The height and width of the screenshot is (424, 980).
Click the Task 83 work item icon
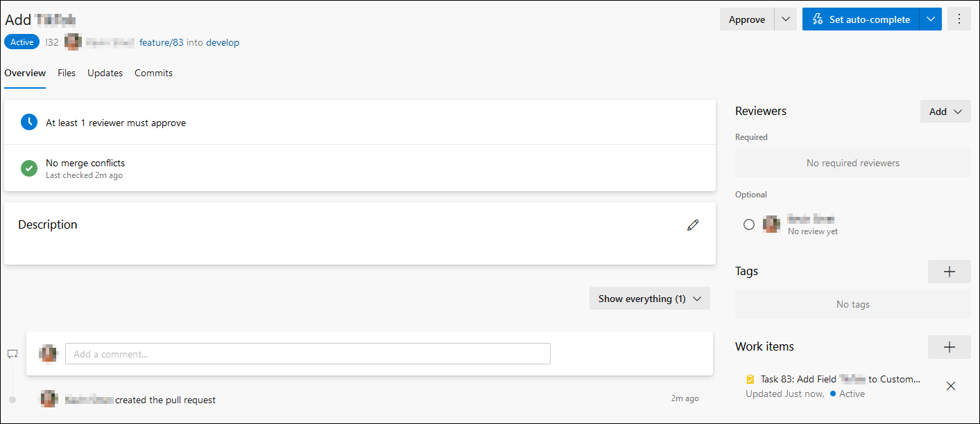coord(750,379)
